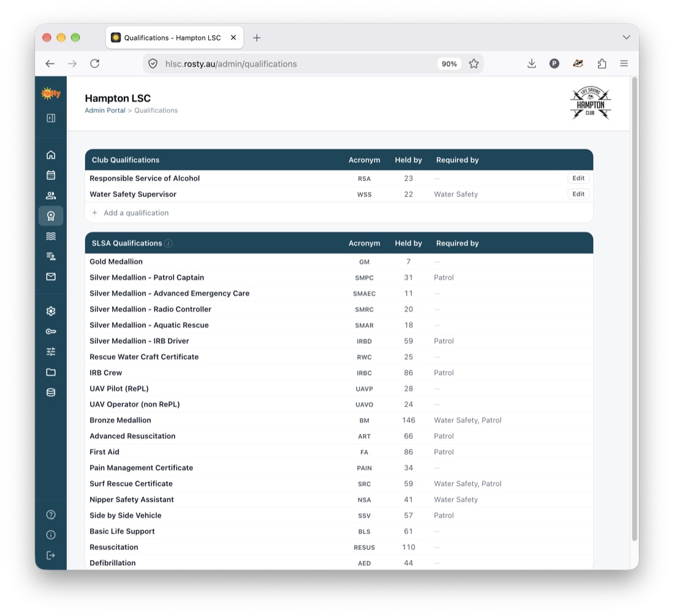Go back to the previous page
This screenshot has height=616, width=674.
[x=50, y=64]
